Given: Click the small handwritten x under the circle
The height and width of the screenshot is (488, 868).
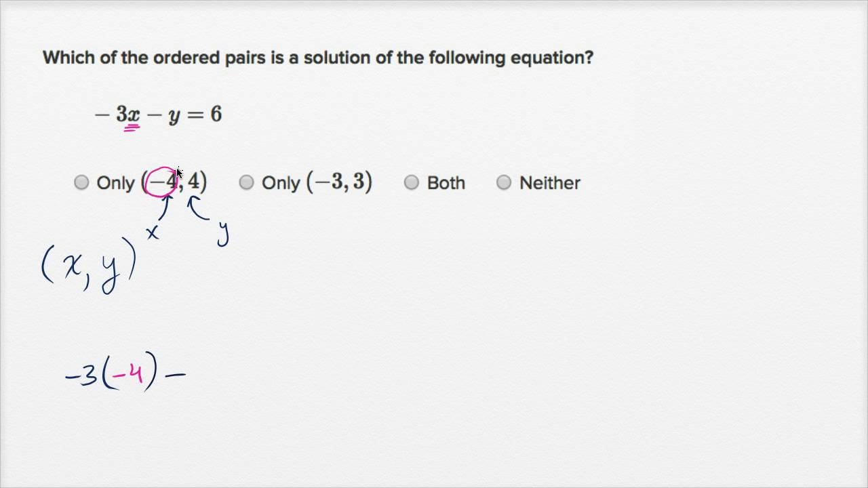Looking at the screenshot, I should [x=153, y=233].
